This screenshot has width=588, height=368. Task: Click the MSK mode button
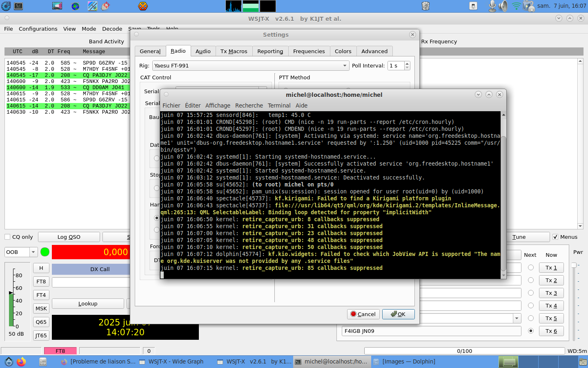pyautogui.click(x=41, y=308)
